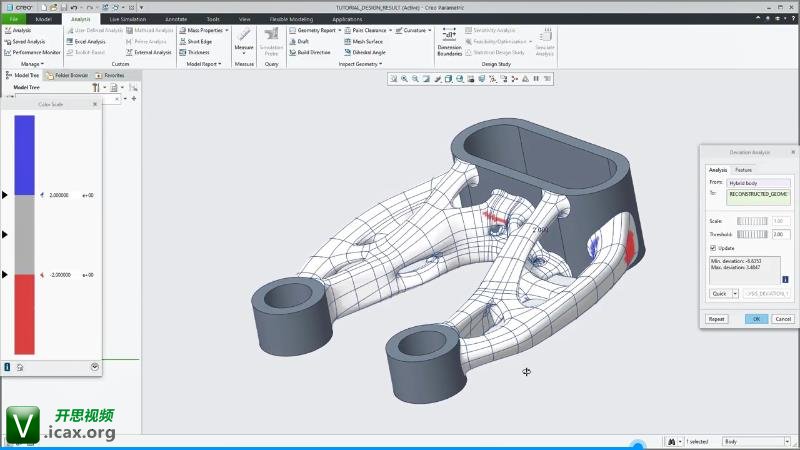Viewport: 800px width, 450px height.
Task: Click the Repeat button
Action: pyautogui.click(x=717, y=319)
